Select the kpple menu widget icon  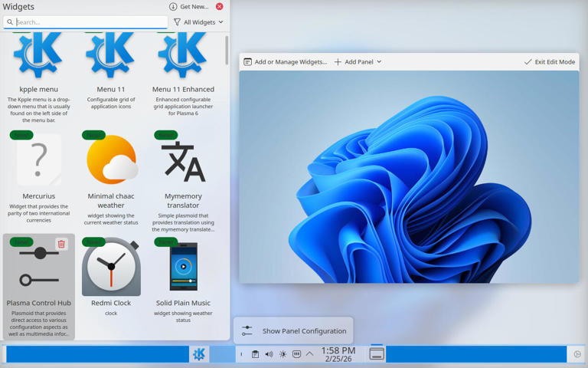tap(38, 55)
